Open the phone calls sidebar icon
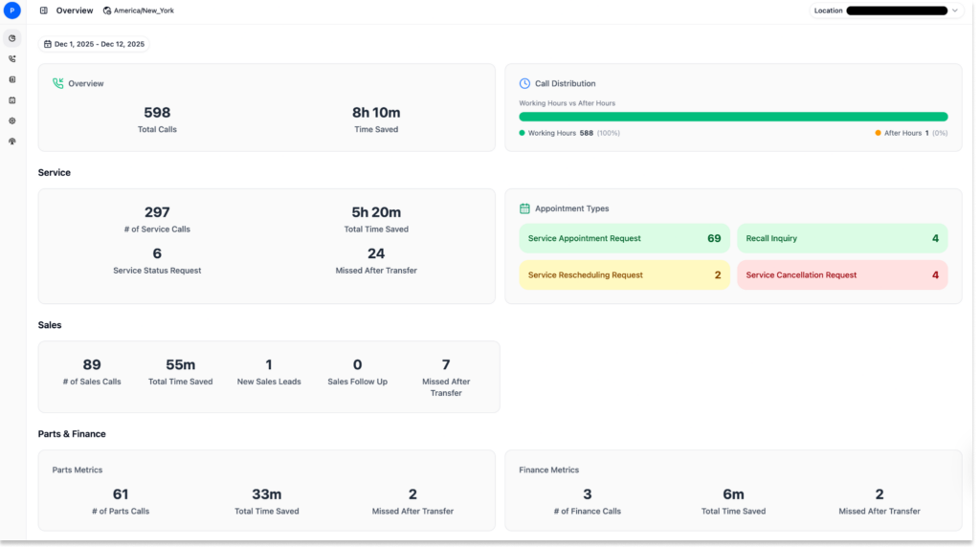This screenshot has height=547, width=980. [12, 58]
